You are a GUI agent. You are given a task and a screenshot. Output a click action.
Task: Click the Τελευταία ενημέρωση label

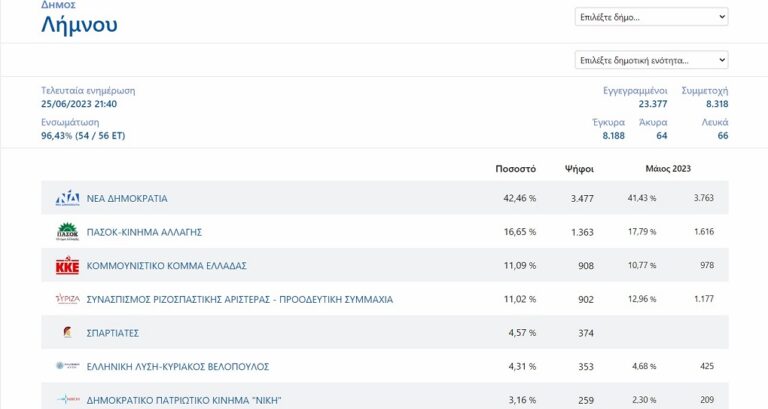point(88,91)
